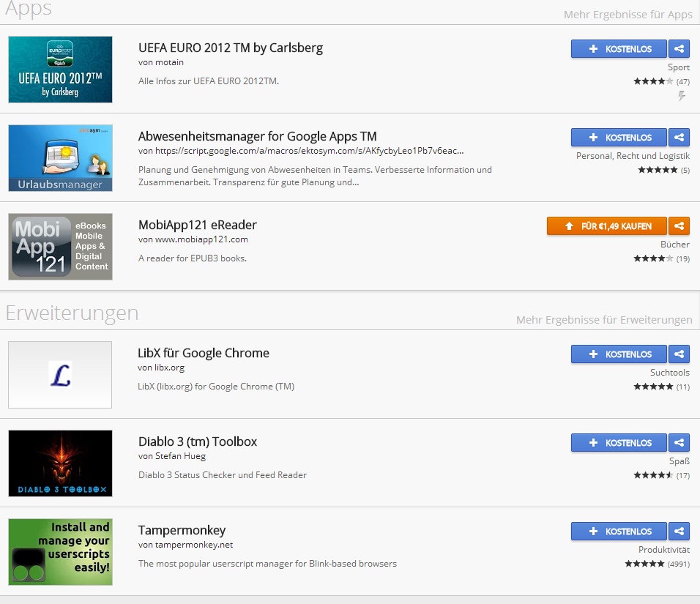Click the Sport category label
The image size is (700, 604).
[x=679, y=67]
